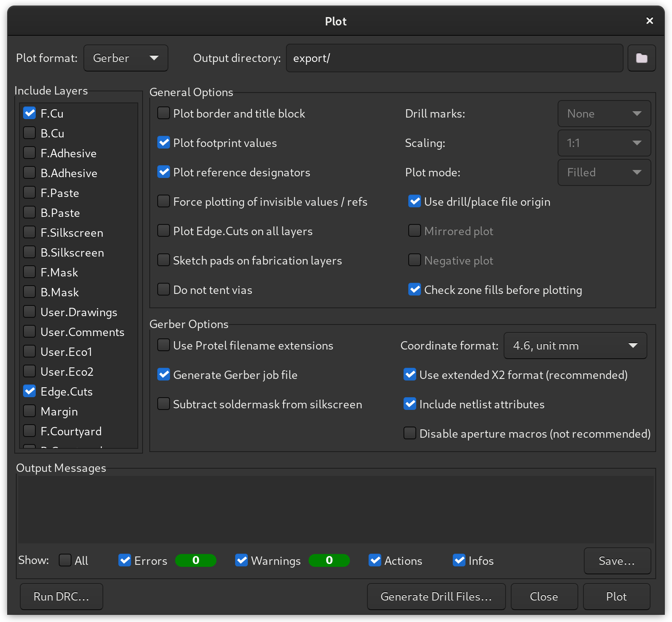Save the output messages with Save button
Viewport: 672px width, 622px height.
coord(617,560)
